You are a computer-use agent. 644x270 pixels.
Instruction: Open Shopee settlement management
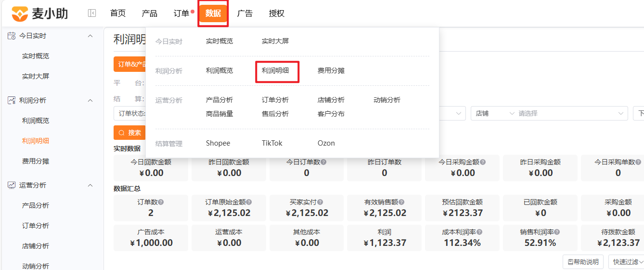[218, 143]
